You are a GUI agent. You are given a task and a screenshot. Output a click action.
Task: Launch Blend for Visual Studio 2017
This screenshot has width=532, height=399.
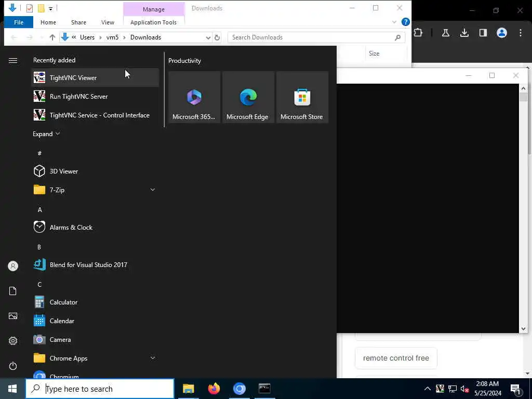(95, 264)
